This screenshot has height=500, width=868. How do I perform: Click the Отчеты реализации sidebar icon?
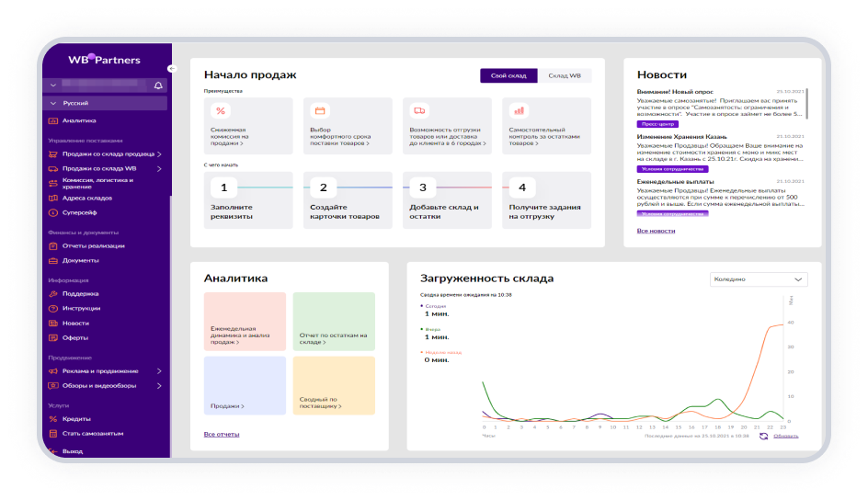tap(53, 246)
